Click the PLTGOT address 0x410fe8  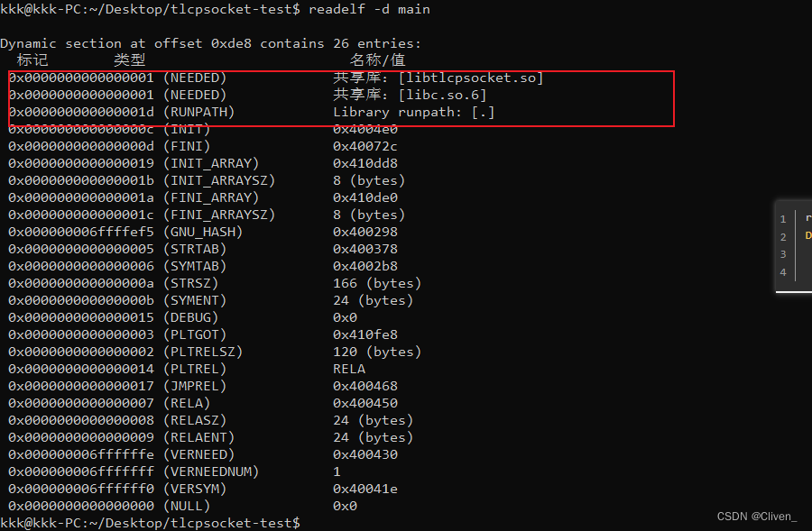pos(365,334)
